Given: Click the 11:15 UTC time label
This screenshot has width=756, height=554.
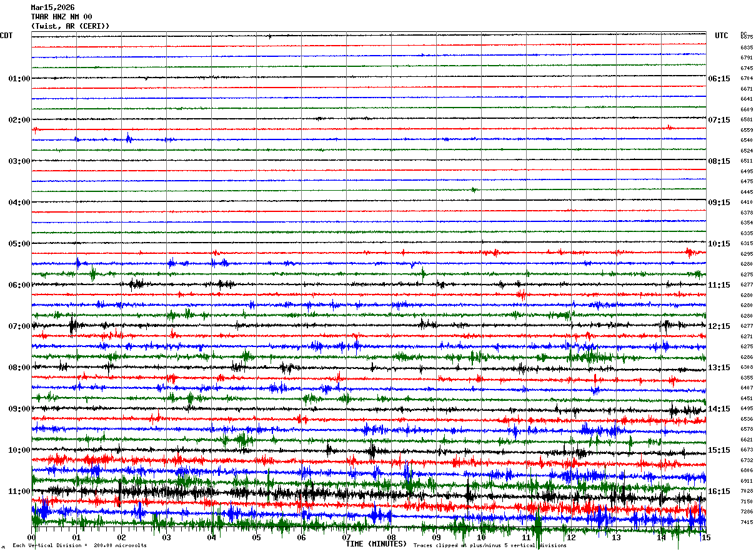Looking at the screenshot, I should point(719,285).
